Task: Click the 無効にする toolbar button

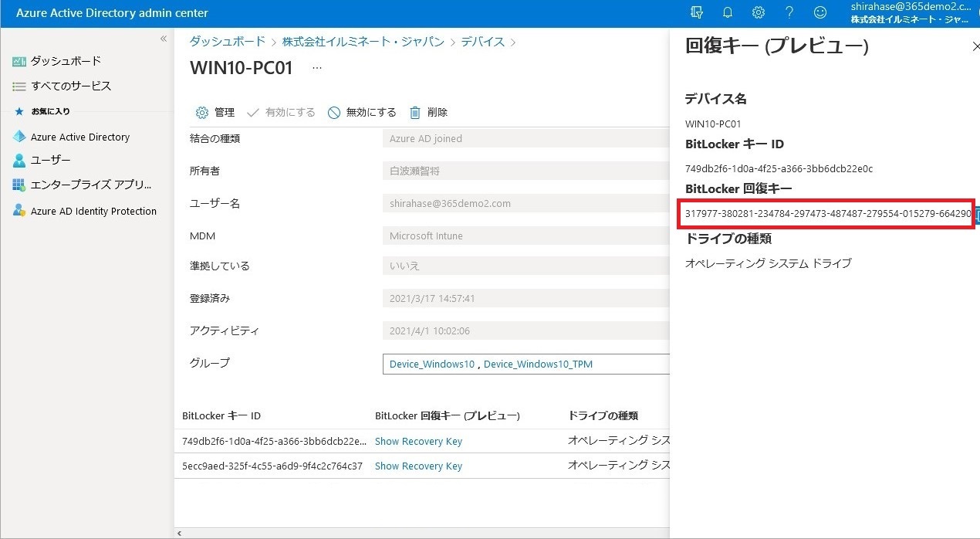Action: click(362, 113)
